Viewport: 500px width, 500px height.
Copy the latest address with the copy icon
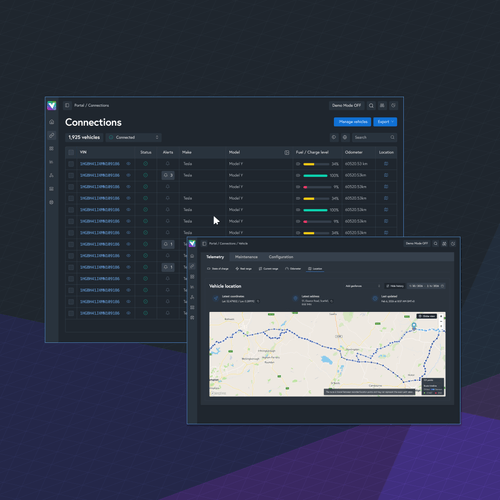click(331, 301)
